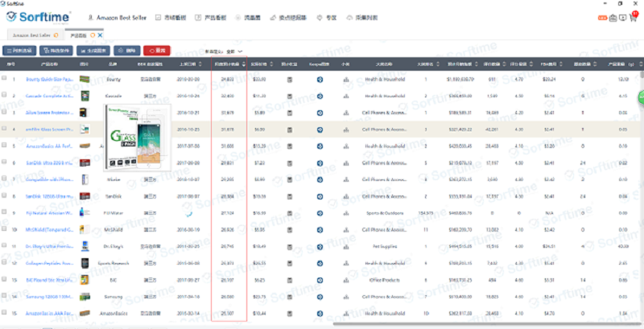This screenshot has width=644, height=329.
Task: Sort by FBA fee column arrows
Action: pyautogui.click(x=560, y=64)
